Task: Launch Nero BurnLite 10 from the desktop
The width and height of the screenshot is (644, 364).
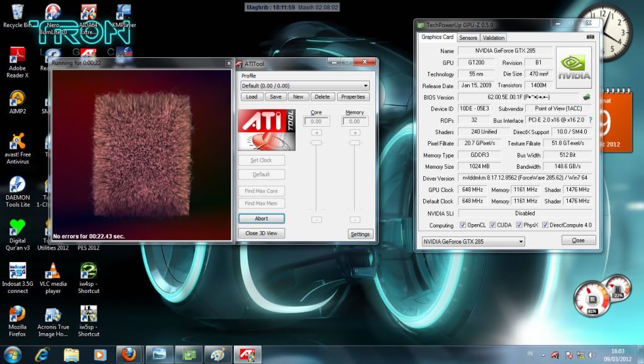Action: coord(53,20)
